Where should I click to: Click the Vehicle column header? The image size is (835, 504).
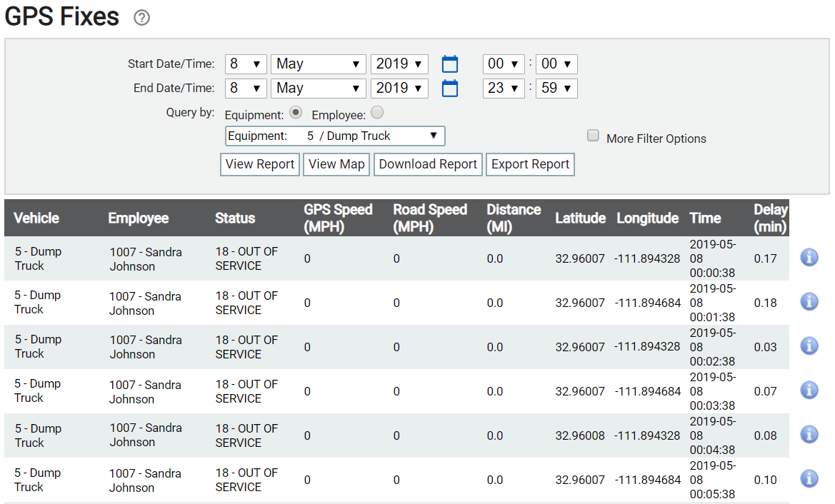pos(36,218)
